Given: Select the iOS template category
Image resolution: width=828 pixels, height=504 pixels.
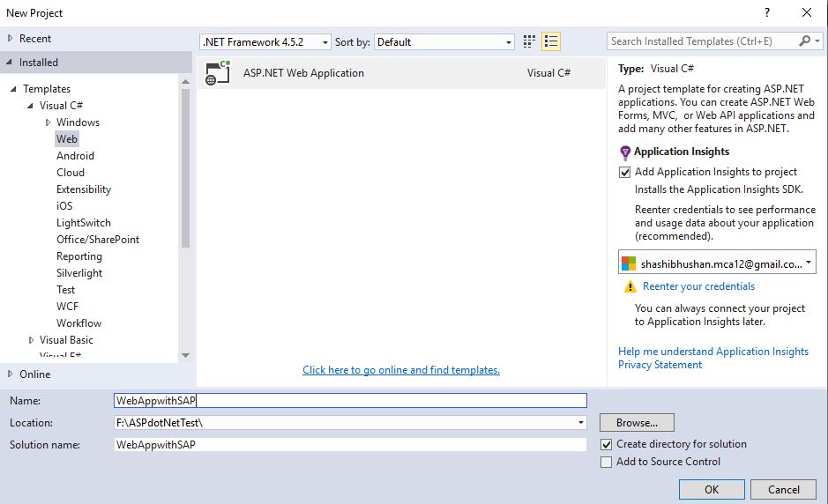Looking at the screenshot, I should [64, 206].
